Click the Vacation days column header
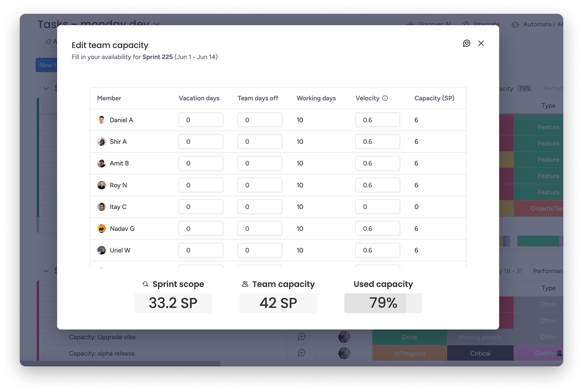This screenshot has height=392, width=583. coord(199,98)
